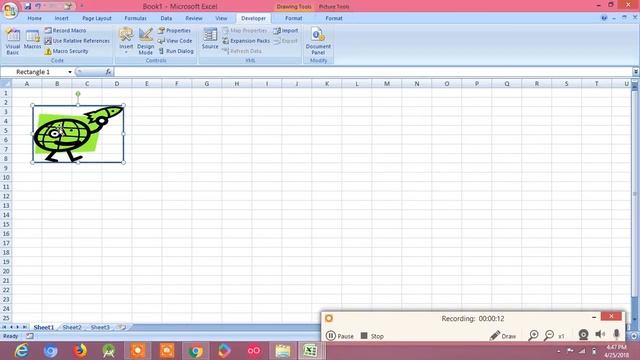
Task: Open Excel Help question mark
Action: 604,18
